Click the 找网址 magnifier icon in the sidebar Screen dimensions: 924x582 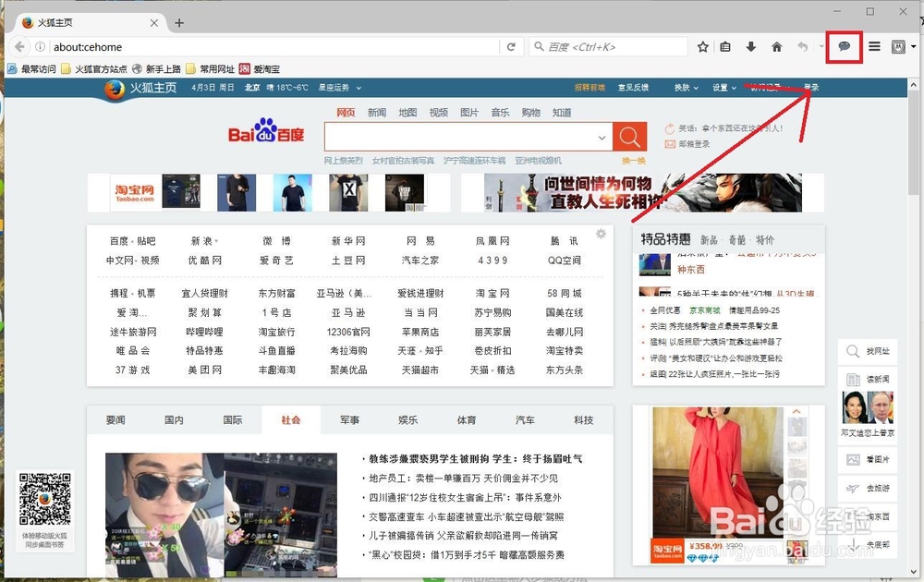point(853,351)
